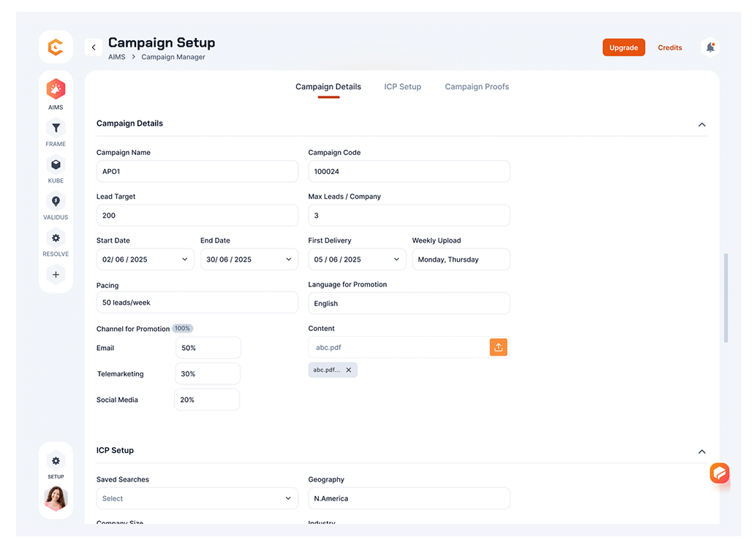Switch to the Campaign Proofs tab
756x548 pixels.
(477, 86)
